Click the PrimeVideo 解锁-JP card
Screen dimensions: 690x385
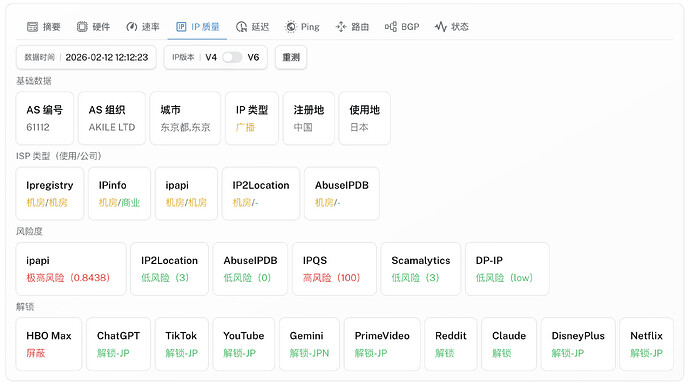(x=382, y=344)
